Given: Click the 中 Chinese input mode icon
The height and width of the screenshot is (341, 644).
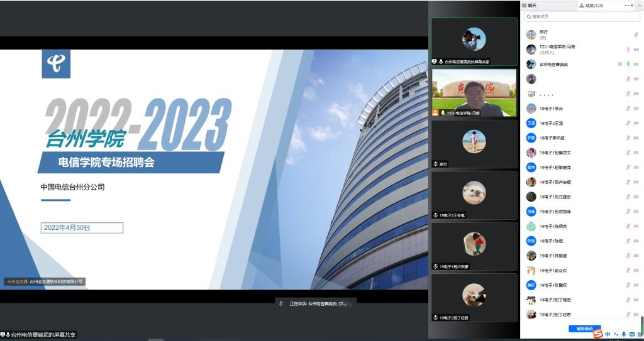Looking at the screenshot, I should pos(607,334).
